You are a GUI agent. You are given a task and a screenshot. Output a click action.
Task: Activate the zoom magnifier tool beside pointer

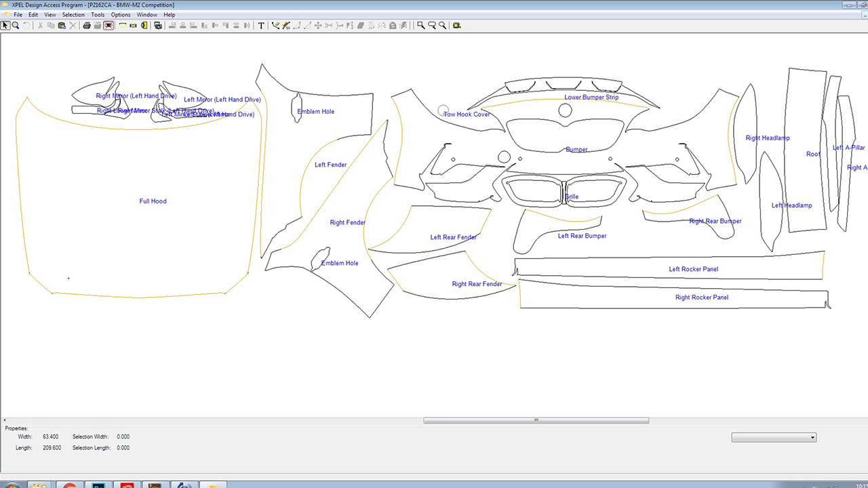16,25
